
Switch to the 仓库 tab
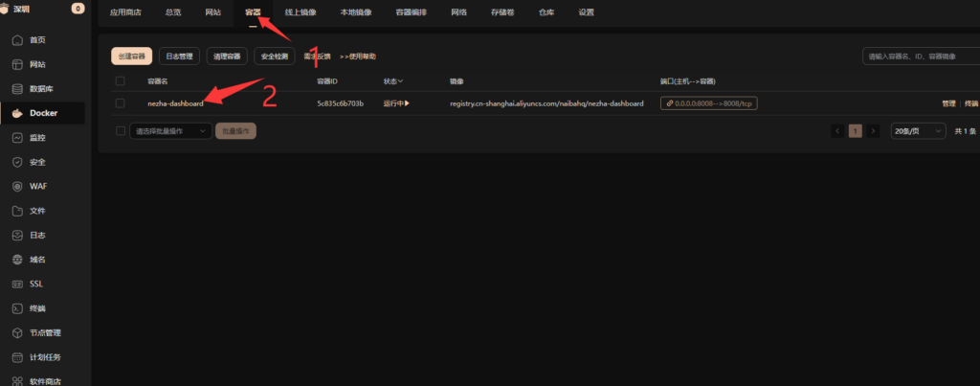546,12
